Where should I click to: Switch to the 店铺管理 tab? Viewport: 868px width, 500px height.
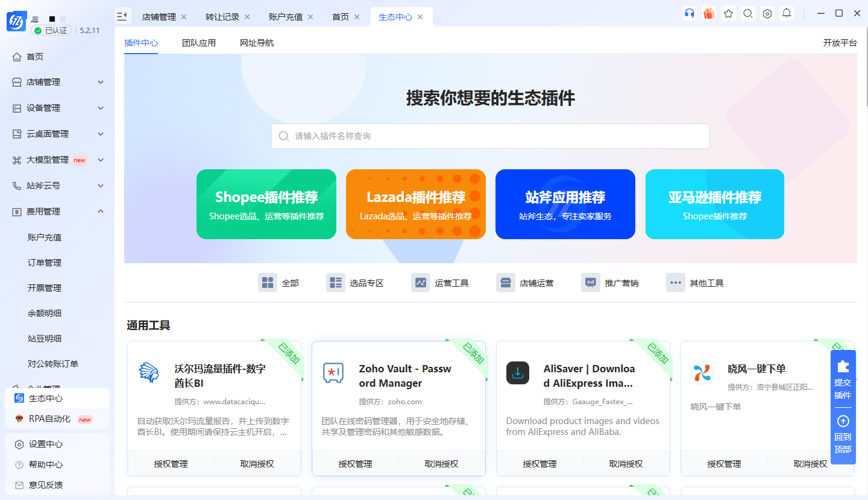pos(159,17)
